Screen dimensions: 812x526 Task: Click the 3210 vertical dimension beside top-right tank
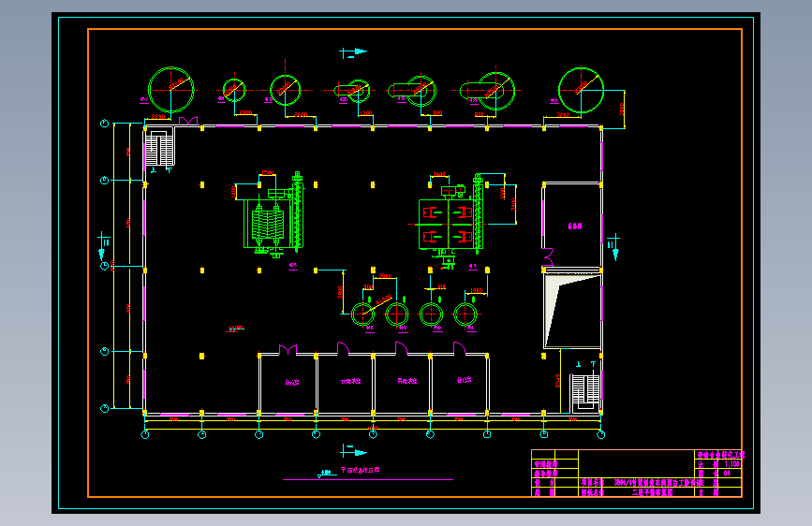622,109
